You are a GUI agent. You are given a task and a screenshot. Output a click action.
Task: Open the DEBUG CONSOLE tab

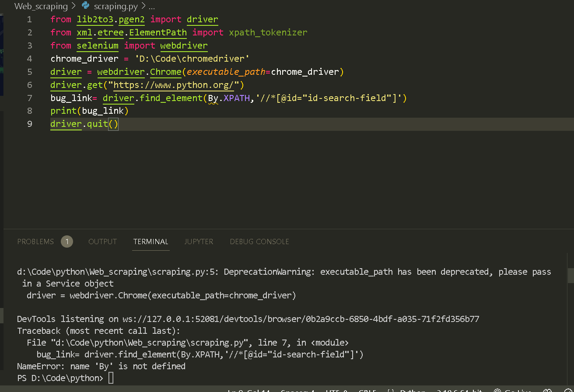(x=259, y=241)
